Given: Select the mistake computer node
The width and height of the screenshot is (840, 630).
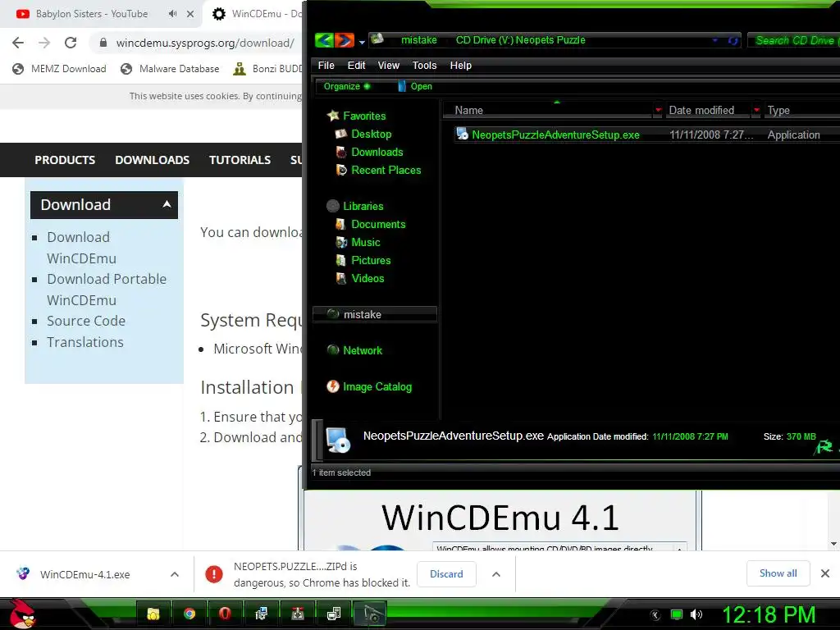Looking at the screenshot, I should tap(375, 314).
